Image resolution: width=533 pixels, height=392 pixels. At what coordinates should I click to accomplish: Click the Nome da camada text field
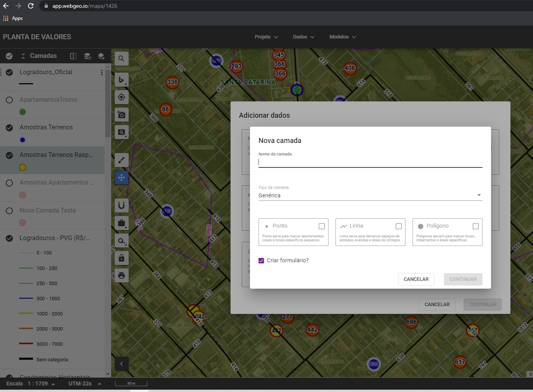tap(370, 162)
